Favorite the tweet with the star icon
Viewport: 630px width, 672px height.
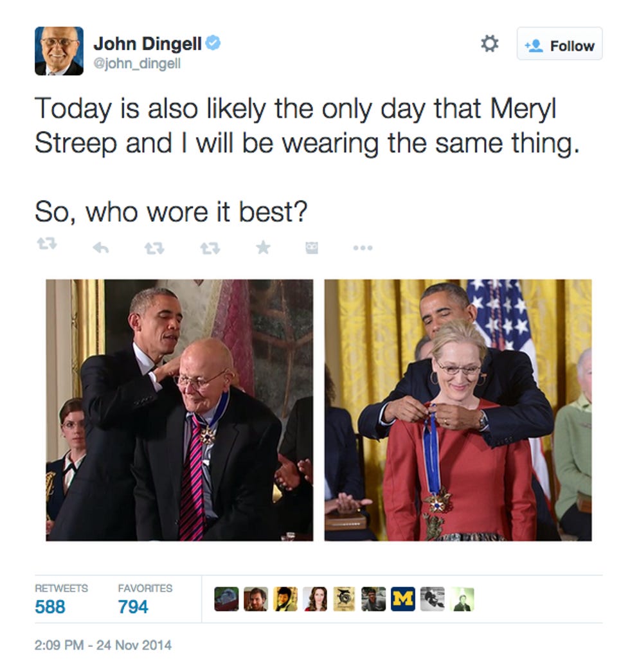coord(263,248)
